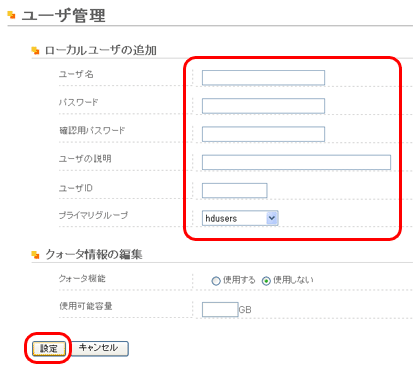Click the クォータ情報の編集 heading text
Viewport: 413px width, 366px height.
click(94, 255)
